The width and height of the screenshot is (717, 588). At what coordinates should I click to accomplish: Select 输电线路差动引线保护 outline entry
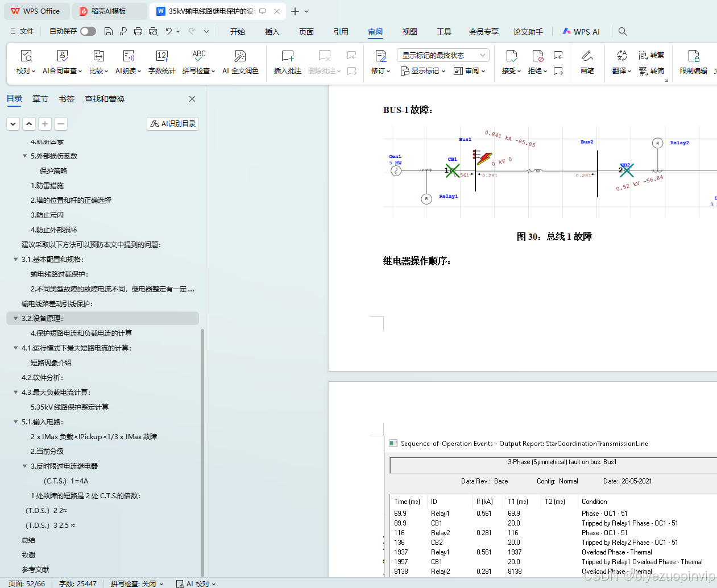[x=57, y=303]
